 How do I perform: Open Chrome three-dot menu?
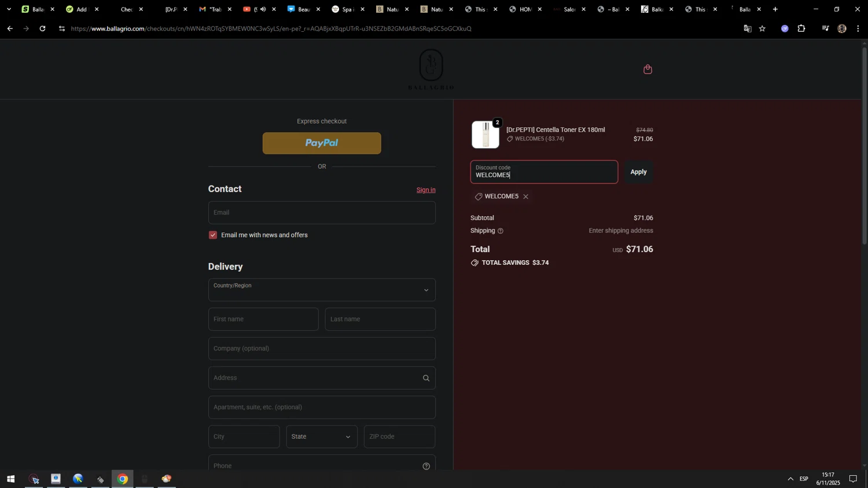coord(858,28)
